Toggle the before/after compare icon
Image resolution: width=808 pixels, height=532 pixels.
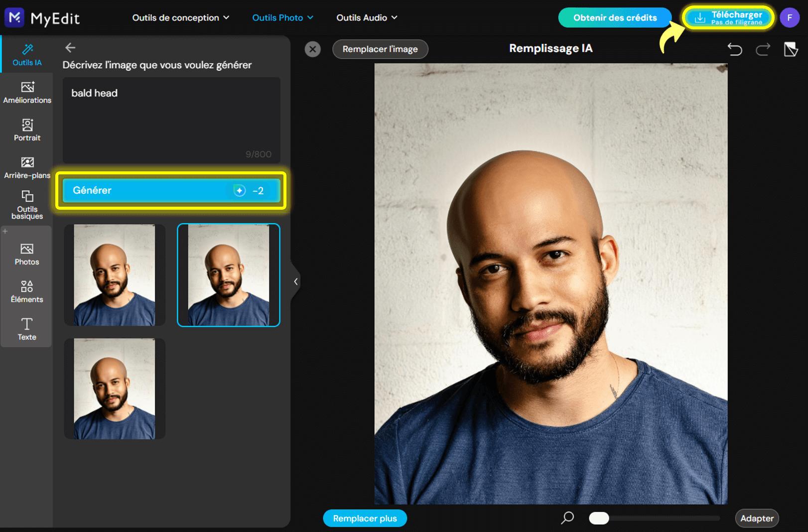pyautogui.click(x=791, y=49)
